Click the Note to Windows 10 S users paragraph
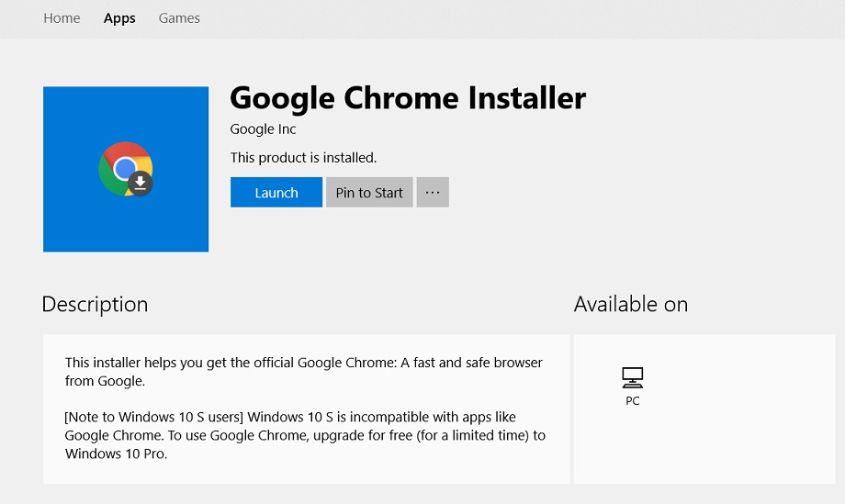 click(x=305, y=435)
